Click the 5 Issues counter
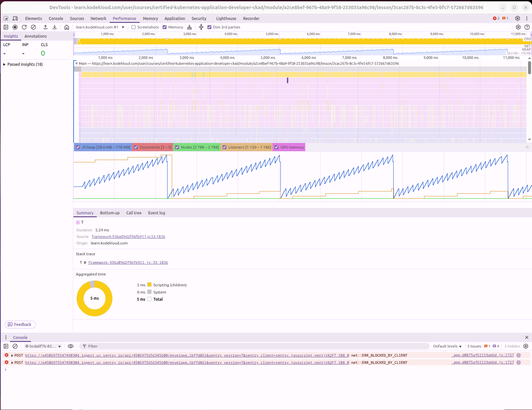Image resolution: width=532 pixels, height=410 pixels. click(x=483, y=346)
